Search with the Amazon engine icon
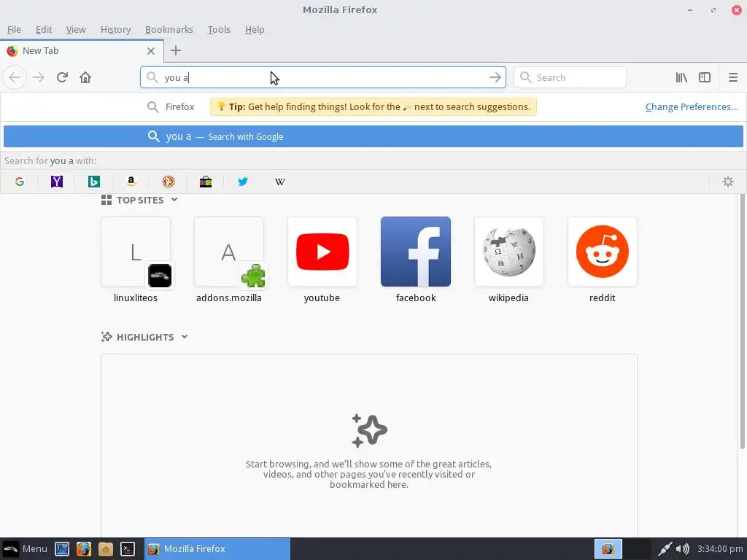The image size is (747, 560). 131,182
